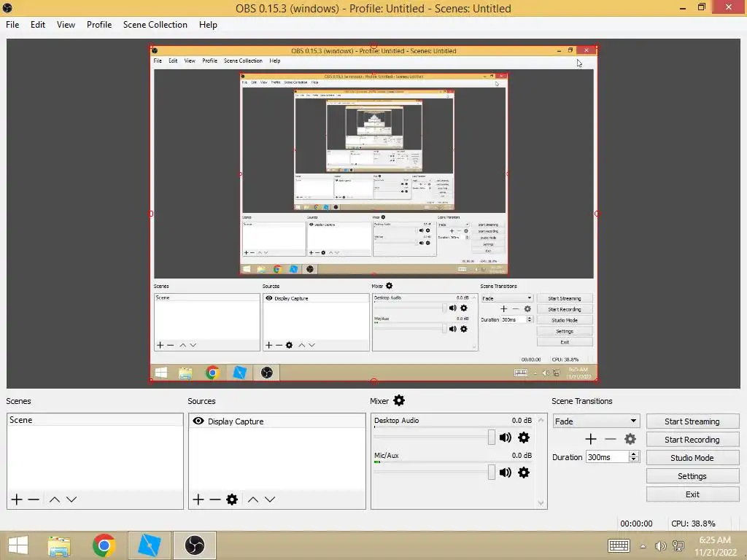This screenshot has height=560, width=747.
Task: Click the Duration 300ms field
Action: 608,457
